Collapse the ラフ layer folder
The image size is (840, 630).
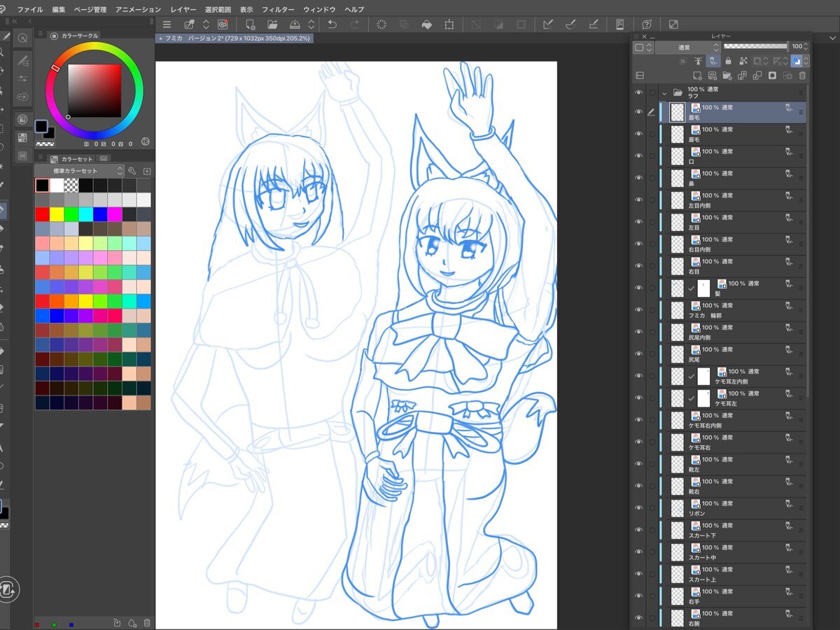click(x=664, y=92)
